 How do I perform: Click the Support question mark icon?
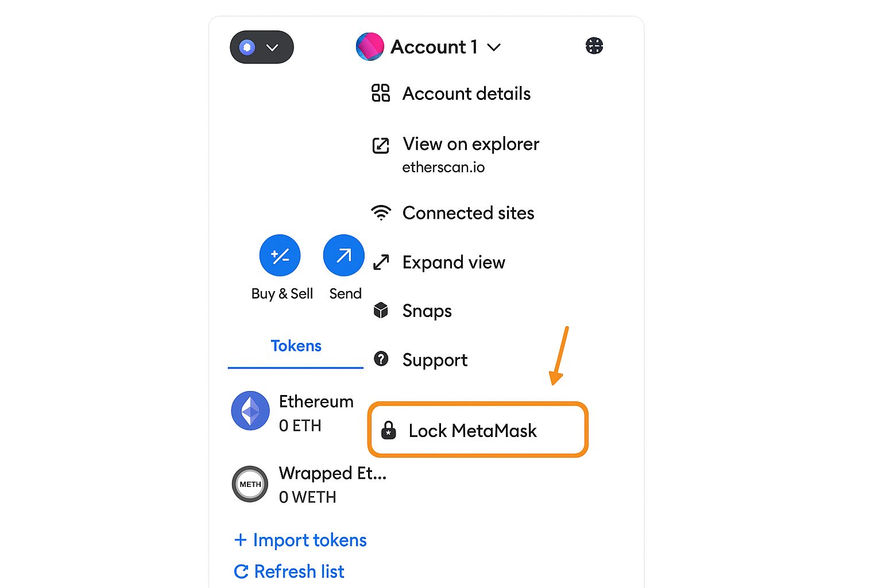click(x=381, y=359)
